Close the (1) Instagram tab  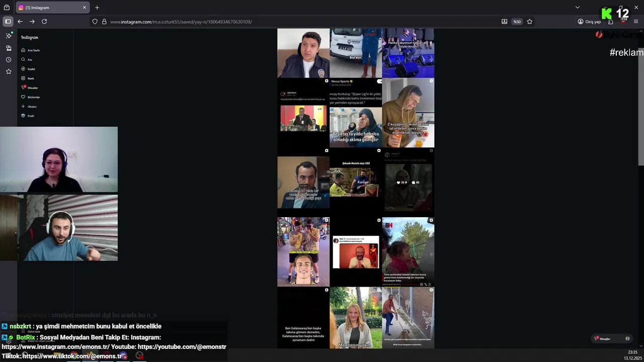coord(85,8)
